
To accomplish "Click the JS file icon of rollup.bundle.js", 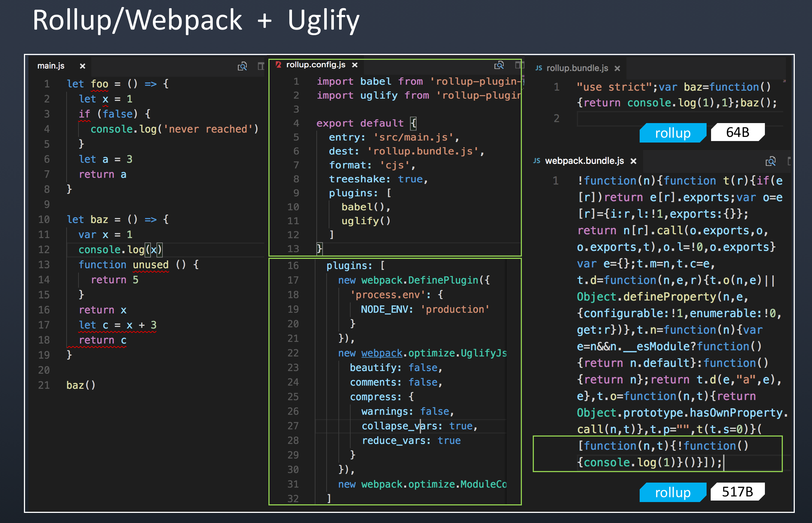I will 539,68.
